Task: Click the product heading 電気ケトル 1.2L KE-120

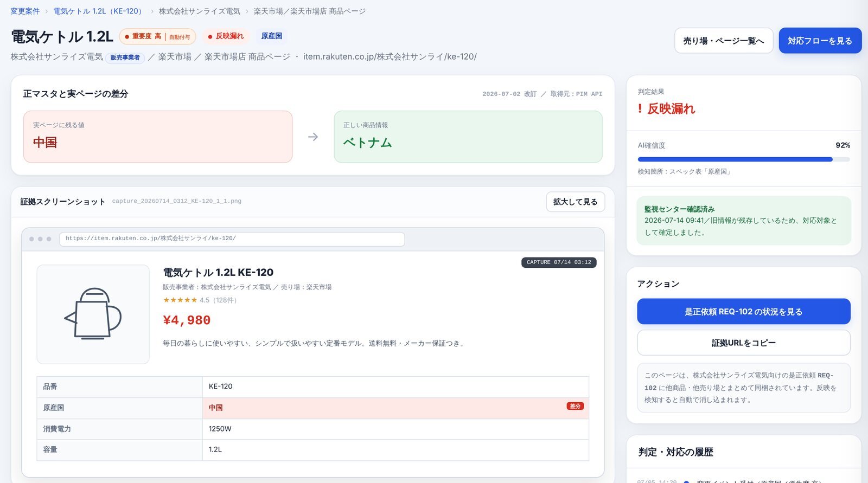Action: 218,272
